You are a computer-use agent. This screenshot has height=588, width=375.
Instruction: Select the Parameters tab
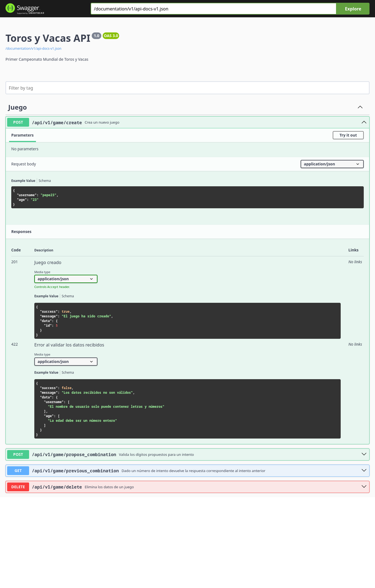click(x=23, y=135)
